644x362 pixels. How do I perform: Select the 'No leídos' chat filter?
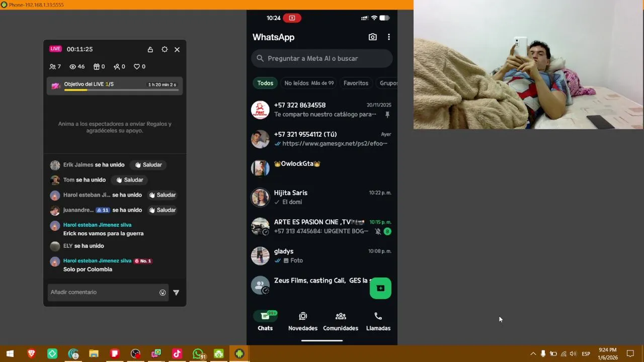click(x=309, y=83)
